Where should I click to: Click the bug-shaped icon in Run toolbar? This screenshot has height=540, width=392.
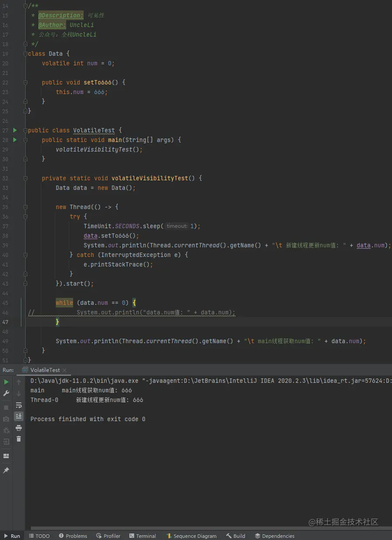[6, 430]
